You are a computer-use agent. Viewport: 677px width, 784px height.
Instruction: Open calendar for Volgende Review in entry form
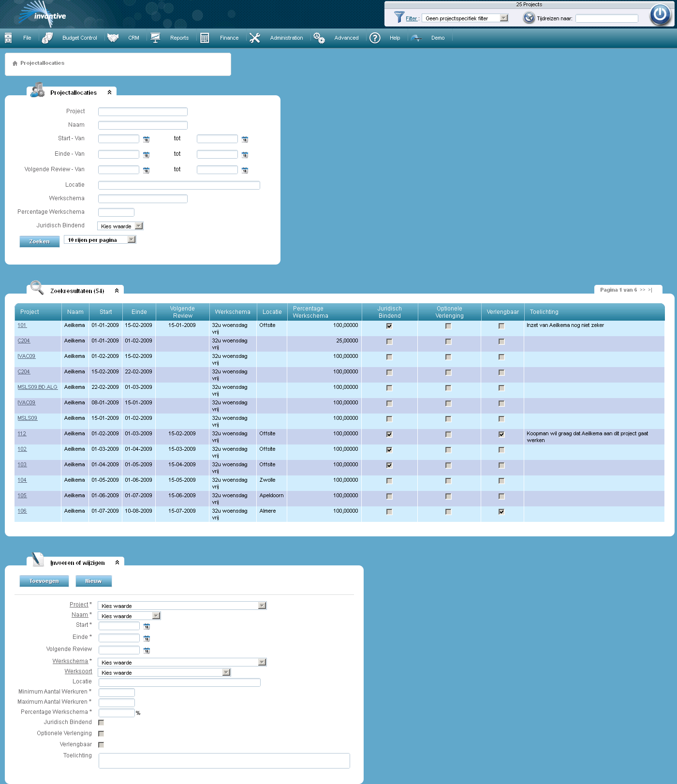(x=147, y=651)
